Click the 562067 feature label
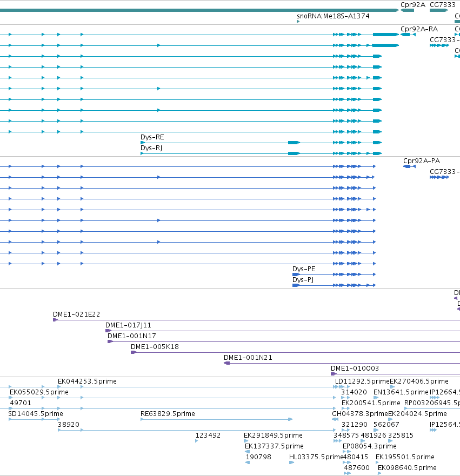Screen dimensions: 460x476 [x=386, y=424]
